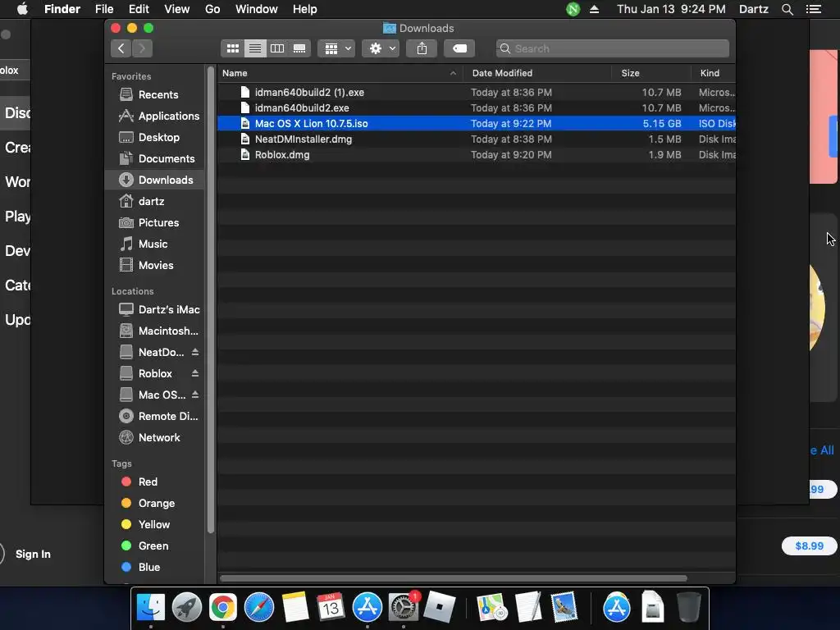Open Macintosh HD location
Viewport: 840px width, 630px height.
click(x=155, y=331)
